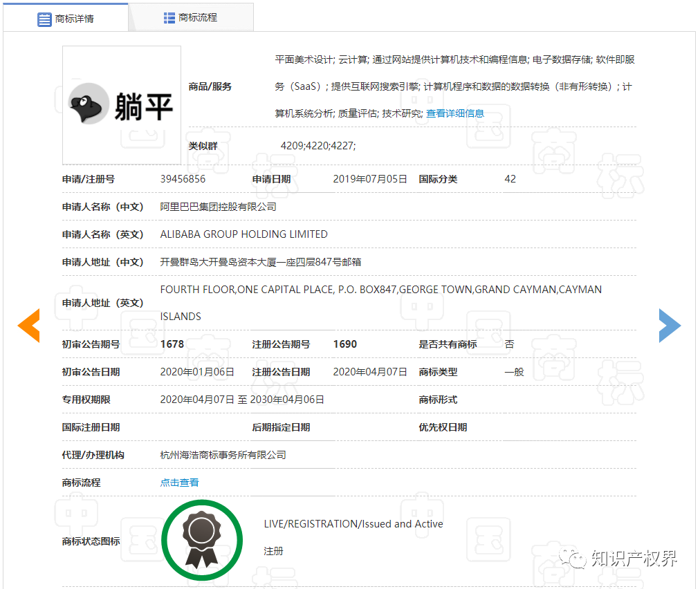Click the 商标流程 tab grid icon
Screen dimensions: 700x589
click(169, 18)
